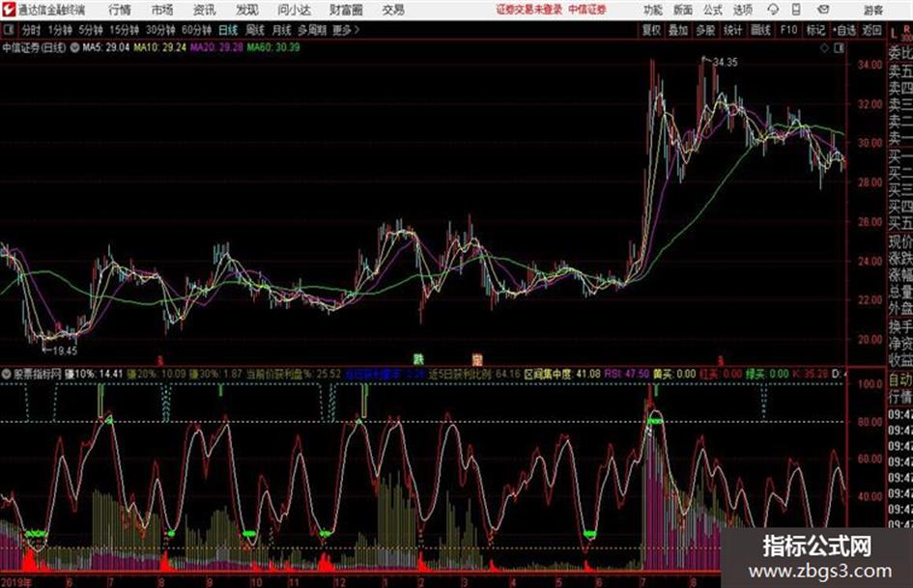Viewport: 913px width, 588px height.
Task: Expand the 更多 periods dropdown
Action: (x=346, y=30)
